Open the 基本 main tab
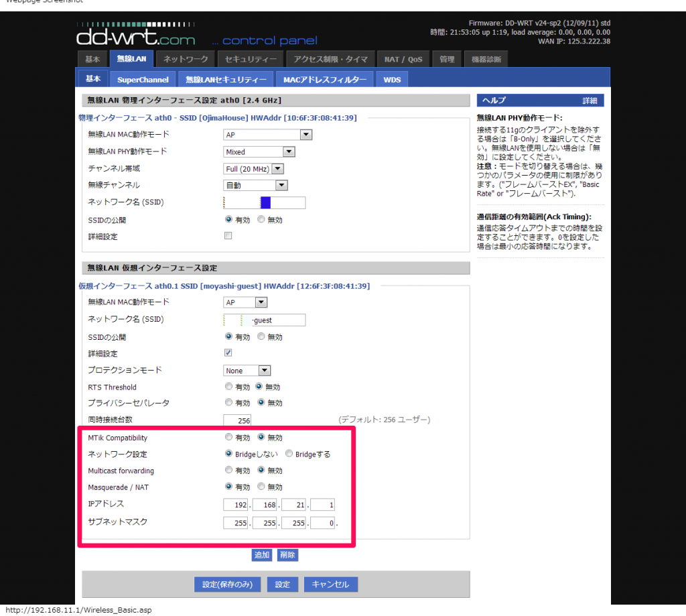686x616 pixels. tap(92, 60)
